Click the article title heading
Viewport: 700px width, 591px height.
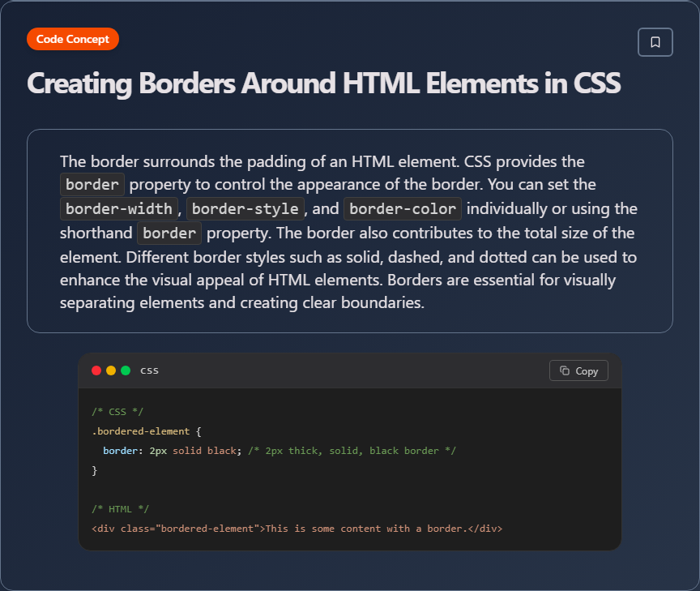click(x=323, y=84)
